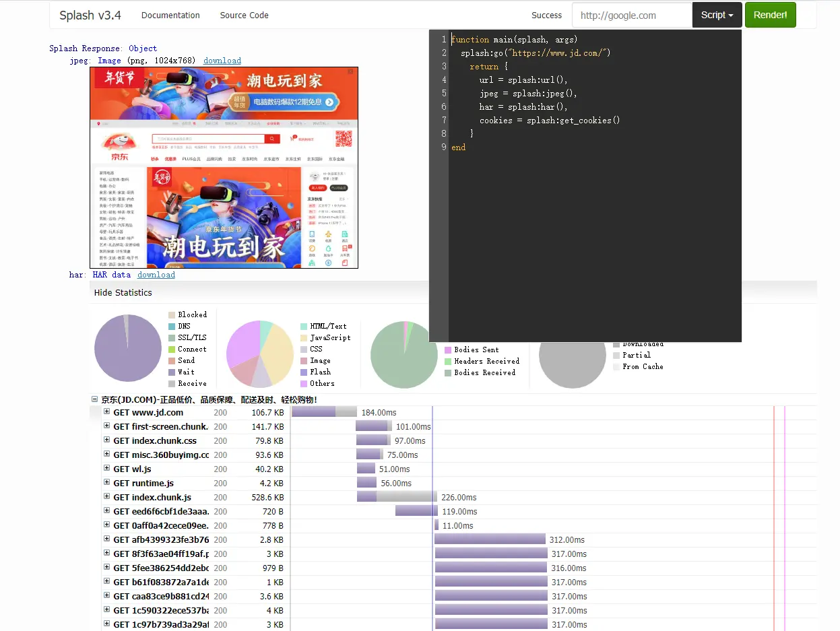Click the traffic pie chart
Viewport: 840px width, 631px height.
point(404,355)
